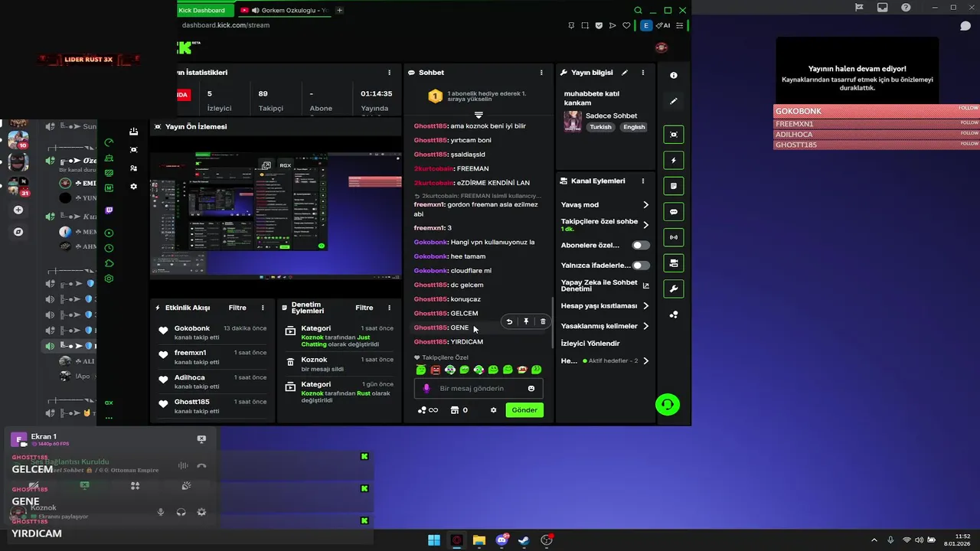Open chat settings gear beside Gönder

pos(494,410)
